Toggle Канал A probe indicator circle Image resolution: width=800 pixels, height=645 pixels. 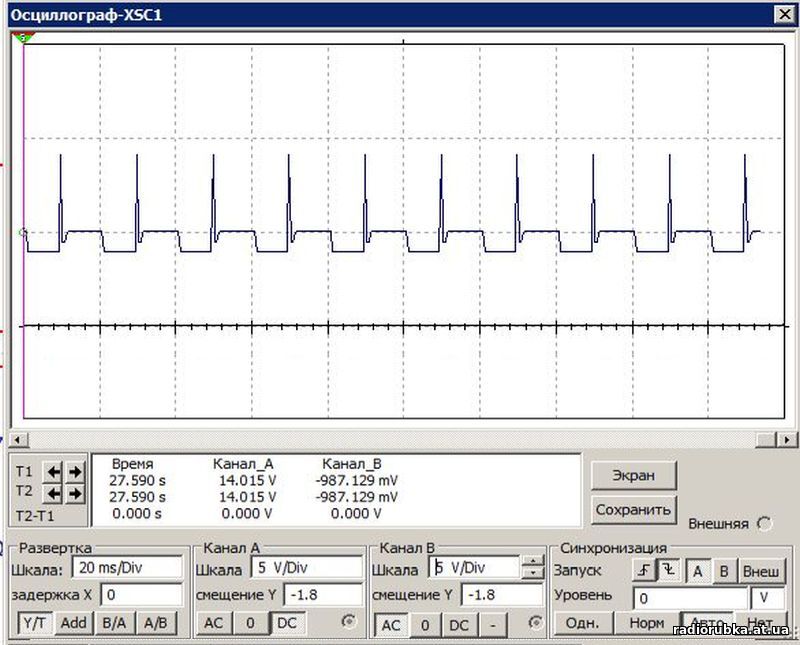coord(348,622)
